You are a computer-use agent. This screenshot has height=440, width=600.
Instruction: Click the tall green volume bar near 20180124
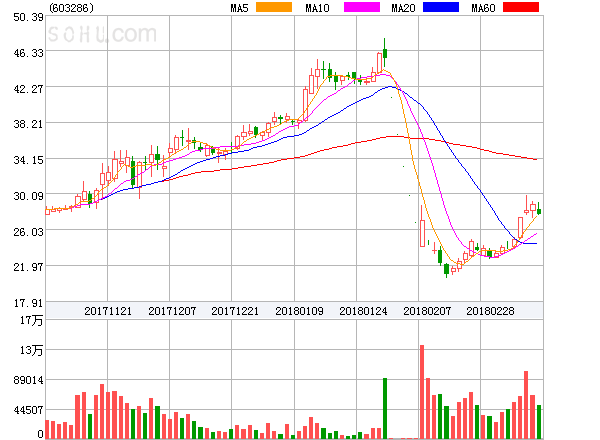385,408
